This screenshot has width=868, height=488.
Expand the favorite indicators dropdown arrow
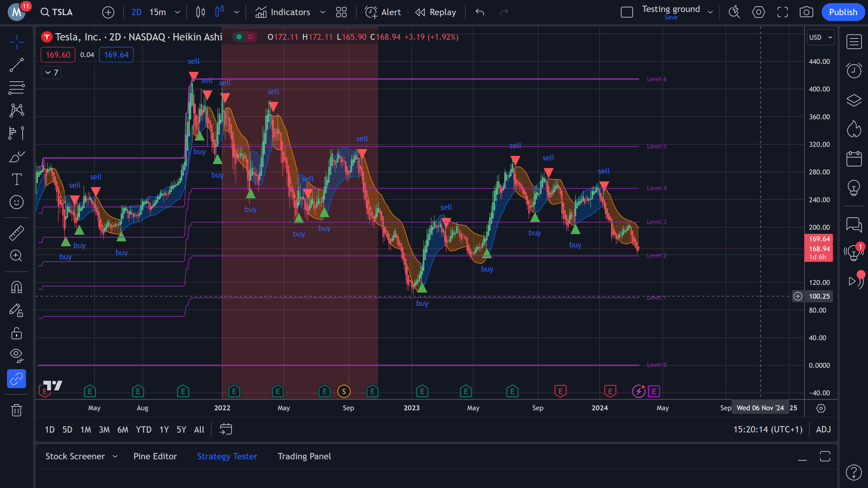coord(323,12)
